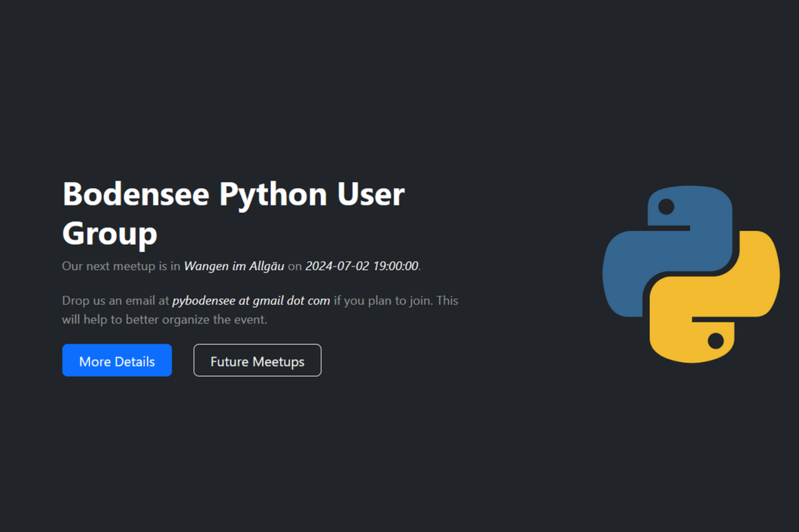Open the Future Meetups button

point(258,360)
